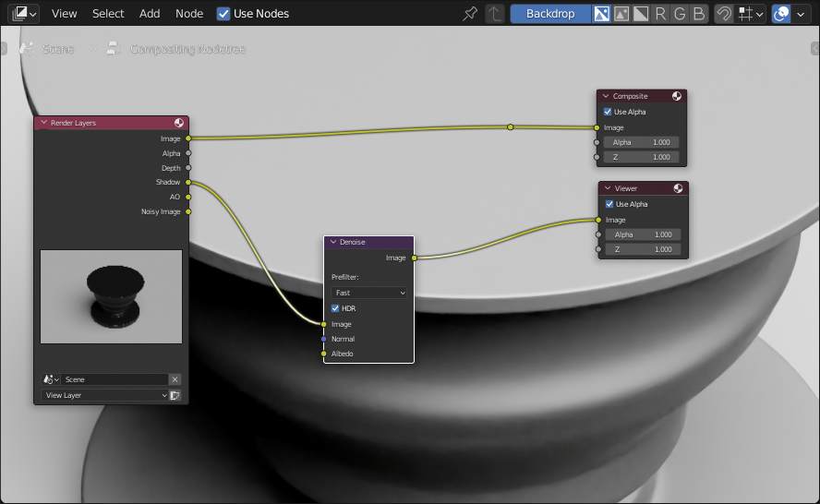This screenshot has height=504, width=820.
Task: Toggle Use Alpha in Viewer node
Action: click(x=609, y=204)
